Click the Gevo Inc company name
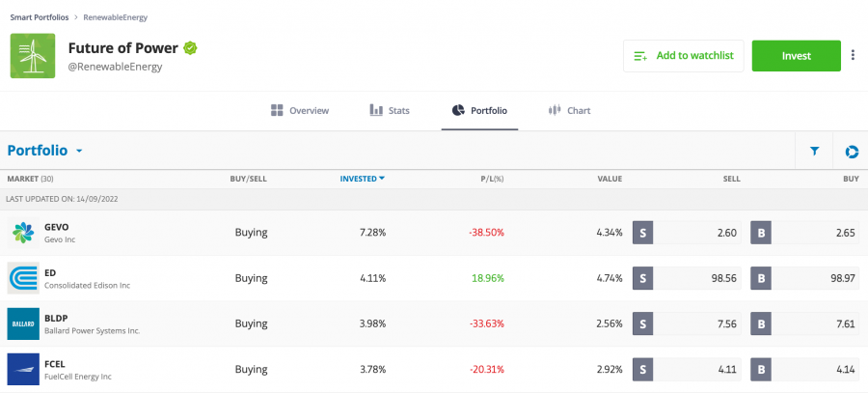The height and width of the screenshot is (393, 868). pyautogui.click(x=60, y=240)
